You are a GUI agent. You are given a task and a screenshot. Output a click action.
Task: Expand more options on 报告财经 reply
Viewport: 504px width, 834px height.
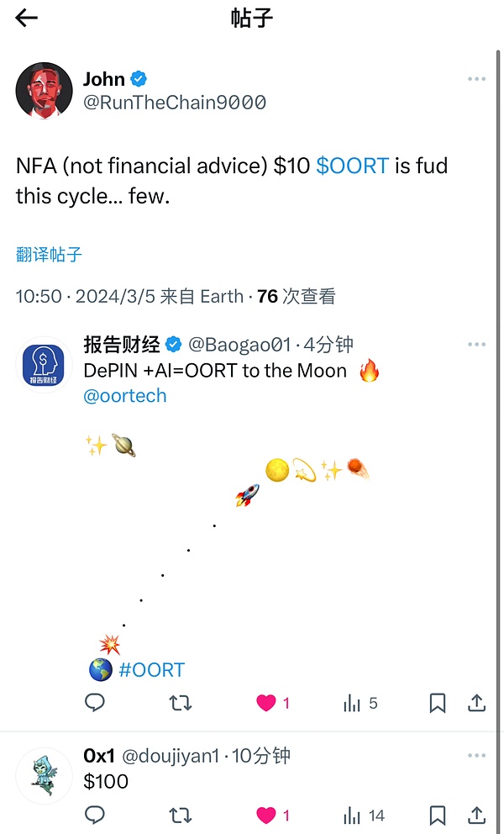tap(476, 345)
